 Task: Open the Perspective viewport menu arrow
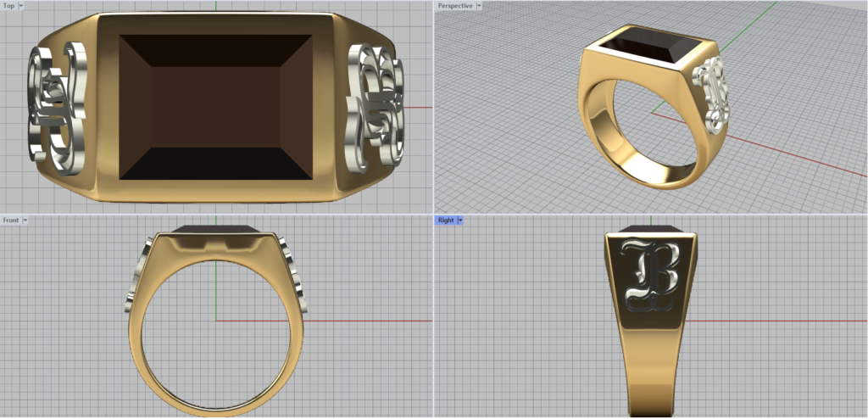tap(479, 6)
